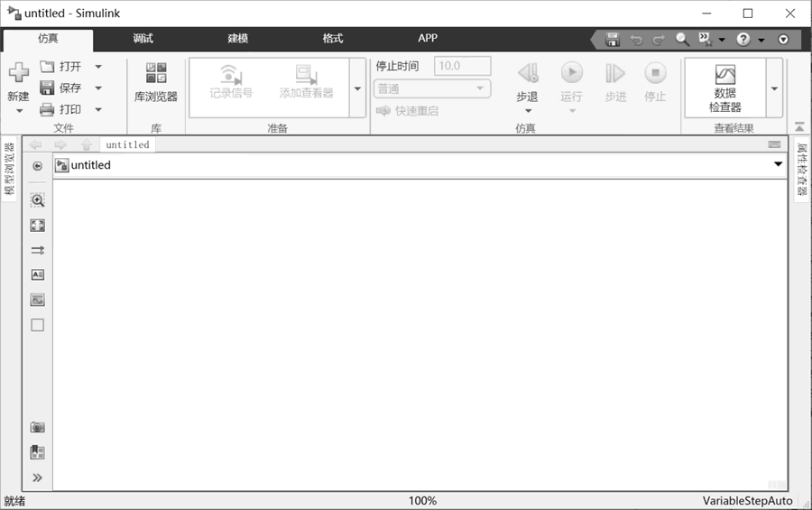Click the 停止 stop icon
The height and width of the screenshot is (510, 812).
coord(655,73)
